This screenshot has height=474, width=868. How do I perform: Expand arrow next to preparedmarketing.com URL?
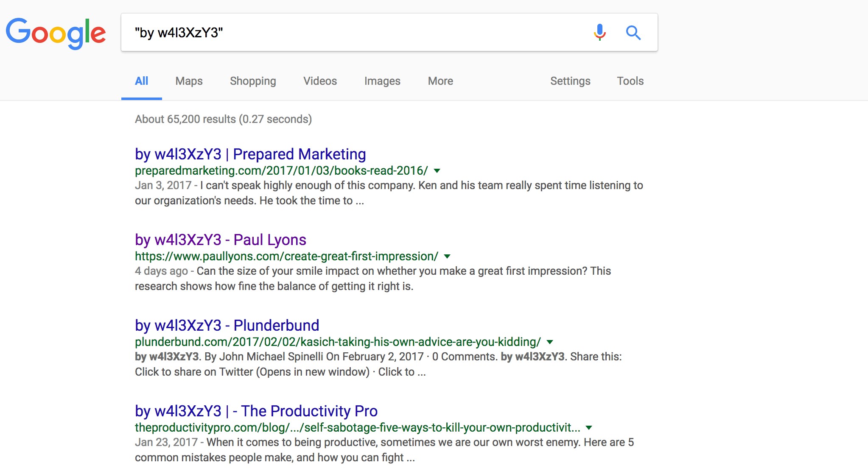coord(437,171)
